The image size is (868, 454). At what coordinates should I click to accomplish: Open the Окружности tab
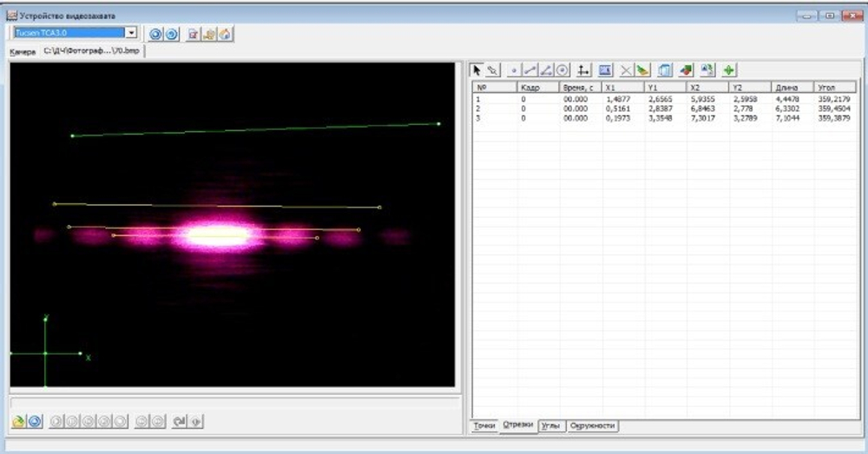592,426
